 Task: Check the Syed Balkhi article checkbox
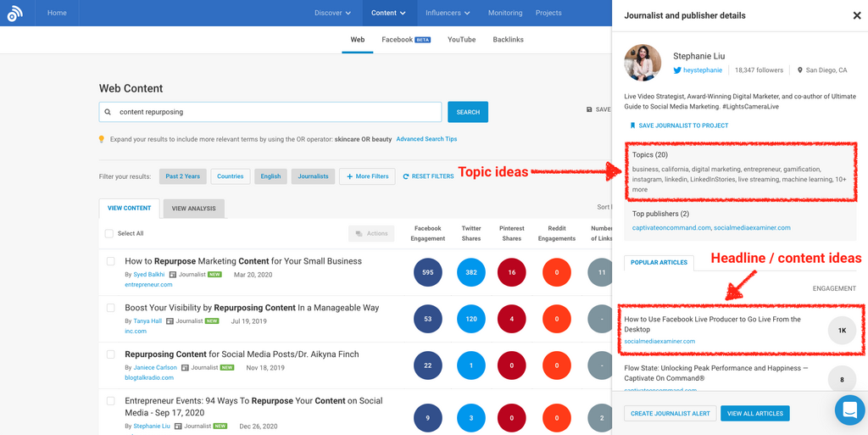[x=111, y=261]
